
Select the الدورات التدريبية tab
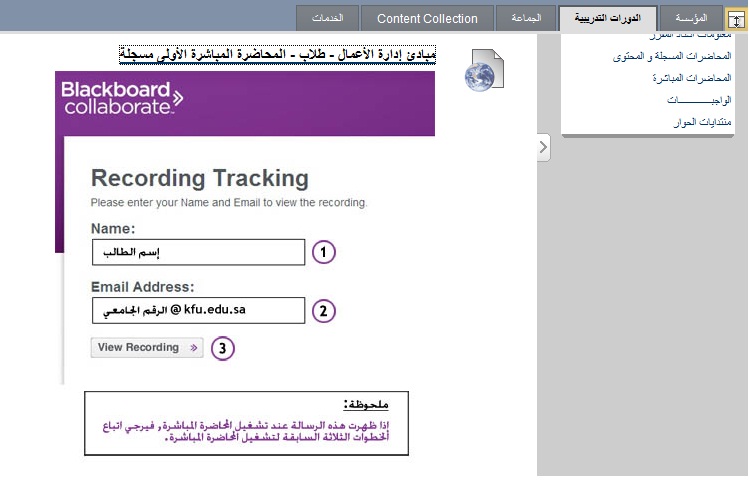[608, 19]
